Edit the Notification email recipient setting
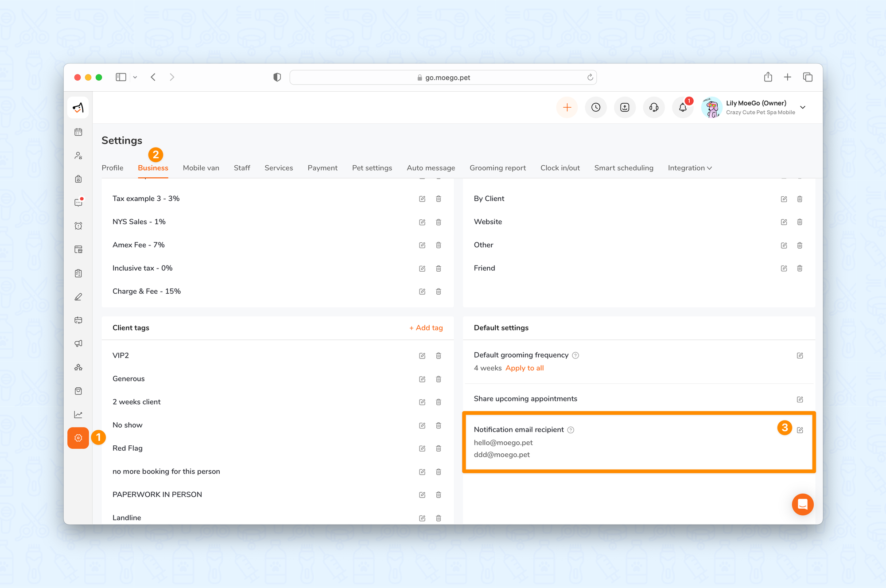This screenshot has width=886, height=588. click(800, 430)
